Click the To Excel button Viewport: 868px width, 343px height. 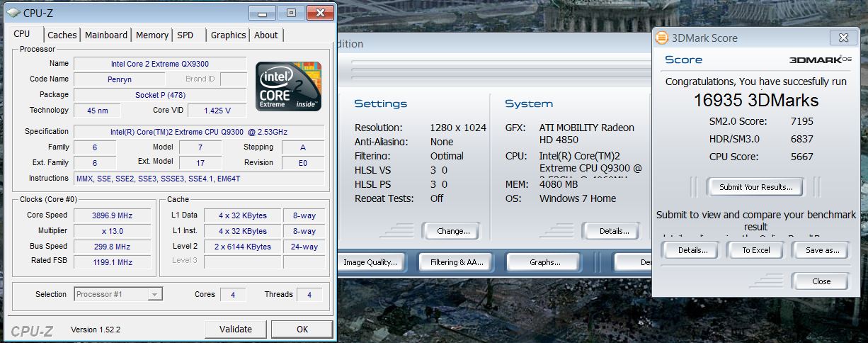click(x=756, y=250)
